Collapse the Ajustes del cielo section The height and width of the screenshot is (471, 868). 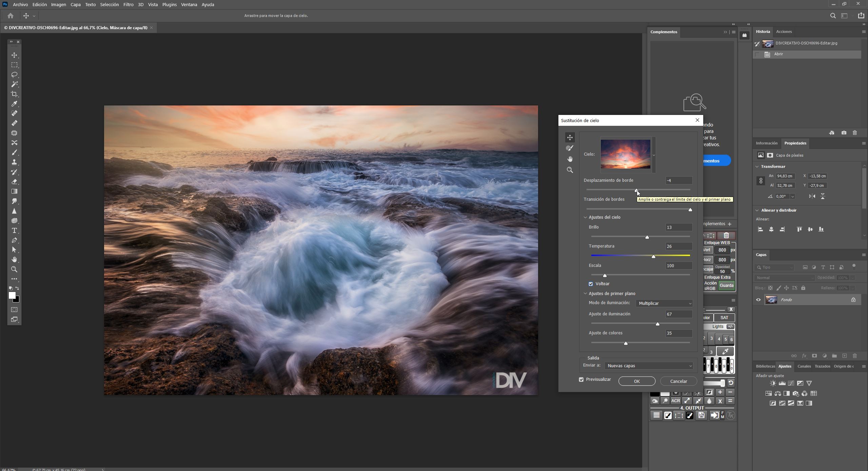tap(585, 218)
